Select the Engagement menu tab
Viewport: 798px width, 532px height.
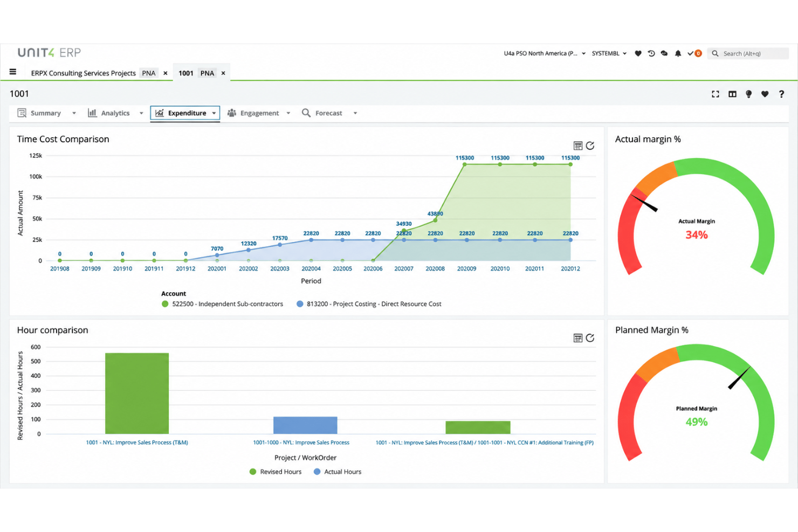tap(259, 113)
